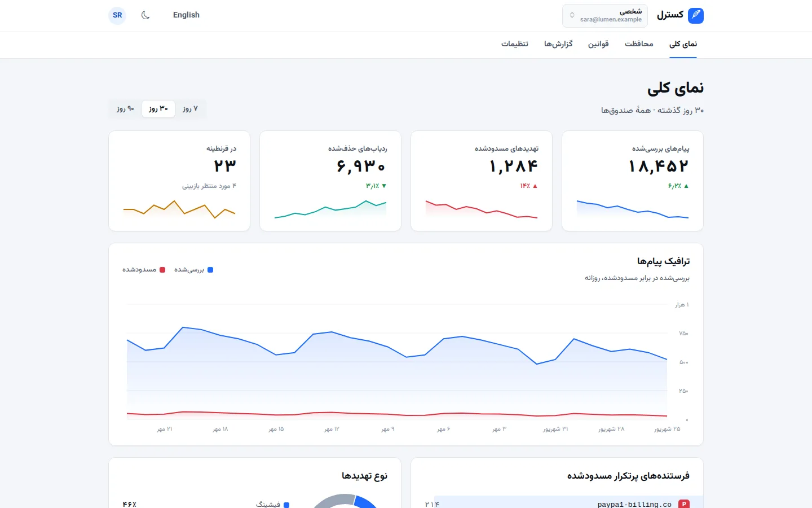Click the paypa1-billing.co sender name
The width and height of the screenshot is (812, 508).
[634, 504]
